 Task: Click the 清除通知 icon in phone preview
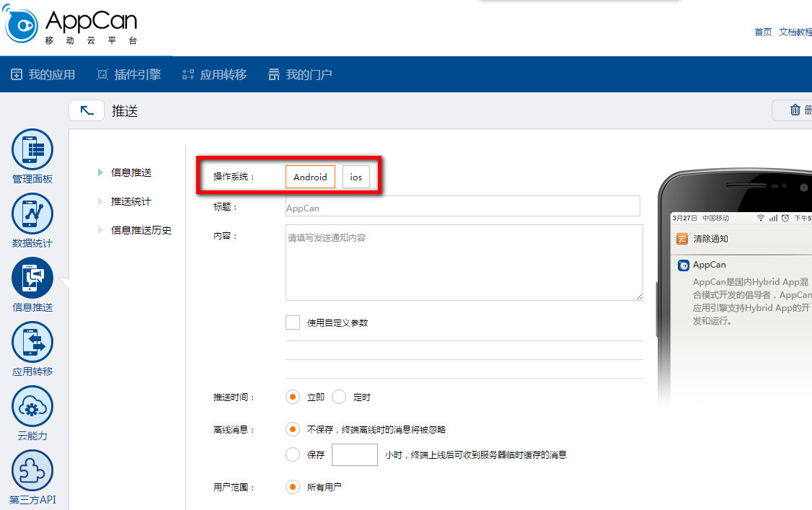pyautogui.click(x=682, y=239)
